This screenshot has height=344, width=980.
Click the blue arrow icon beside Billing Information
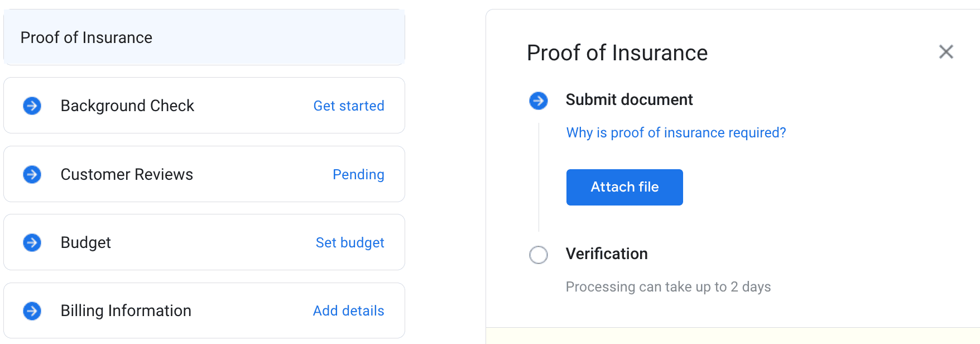tap(32, 310)
